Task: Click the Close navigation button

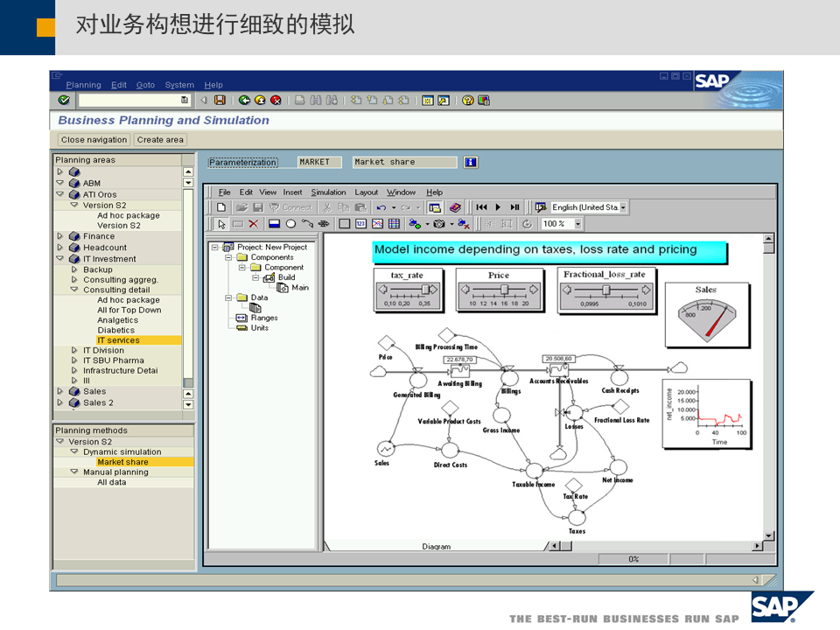Action: (x=94, y=140)
